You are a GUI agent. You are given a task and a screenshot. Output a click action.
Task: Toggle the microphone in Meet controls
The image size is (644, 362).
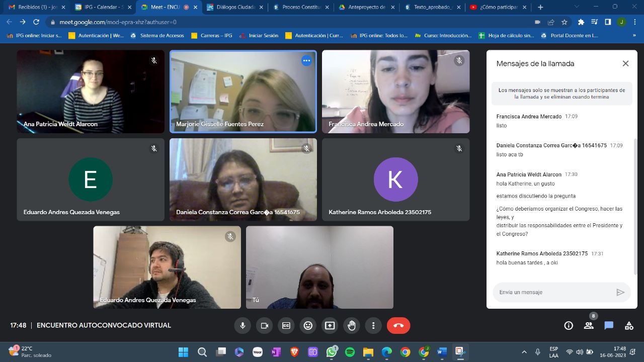tap(243, 326)
